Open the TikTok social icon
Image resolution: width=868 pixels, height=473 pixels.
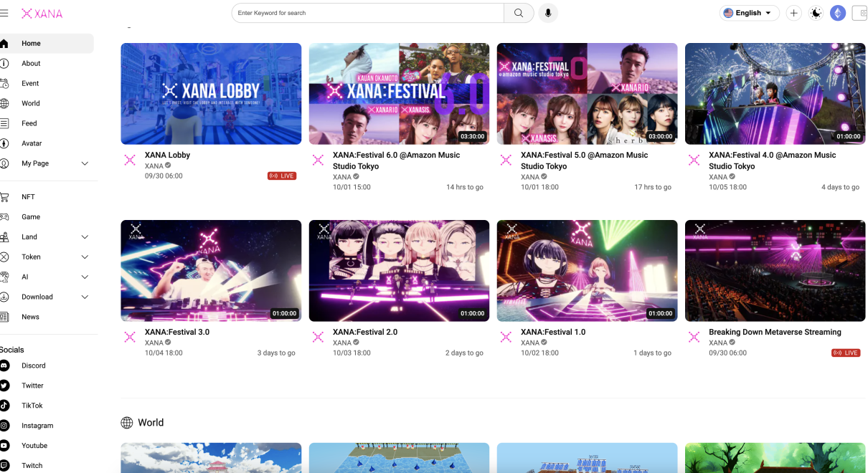pos(4,406)
